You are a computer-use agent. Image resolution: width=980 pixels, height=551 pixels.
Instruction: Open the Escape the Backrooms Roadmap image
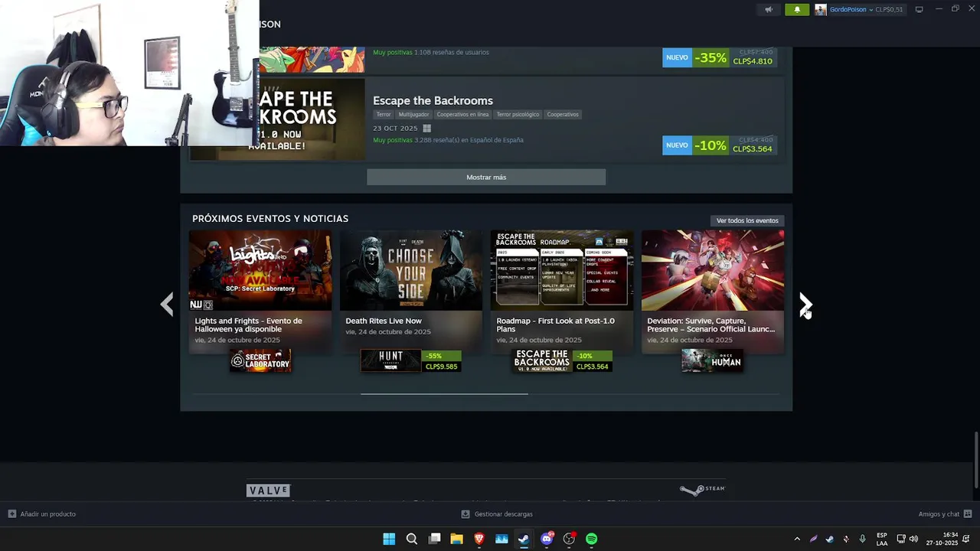click(562, 270)
